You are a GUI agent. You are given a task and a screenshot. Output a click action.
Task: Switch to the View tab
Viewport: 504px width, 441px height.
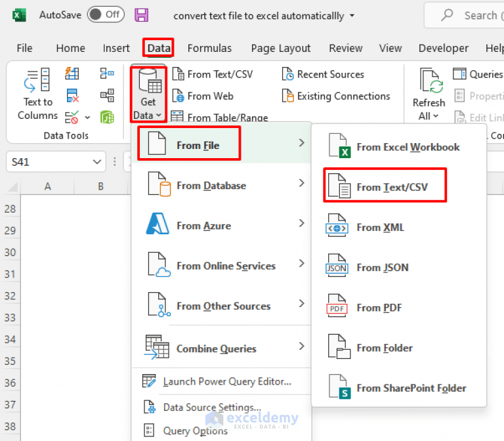click(x=390, y=48)
